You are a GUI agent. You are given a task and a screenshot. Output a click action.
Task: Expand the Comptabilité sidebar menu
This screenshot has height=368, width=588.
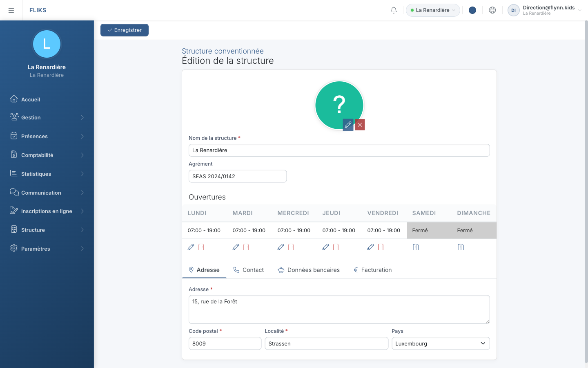coord(47,155)
